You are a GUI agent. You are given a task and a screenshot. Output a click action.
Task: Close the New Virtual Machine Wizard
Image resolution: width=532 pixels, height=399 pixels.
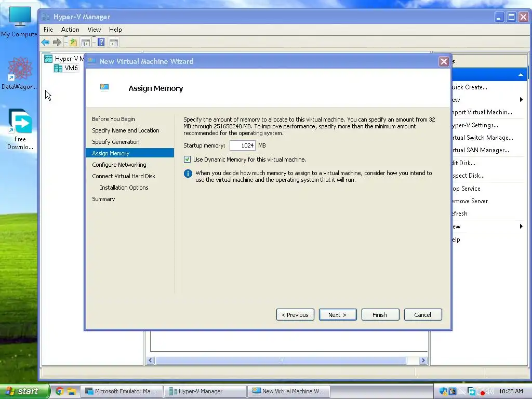coord(444,61)
